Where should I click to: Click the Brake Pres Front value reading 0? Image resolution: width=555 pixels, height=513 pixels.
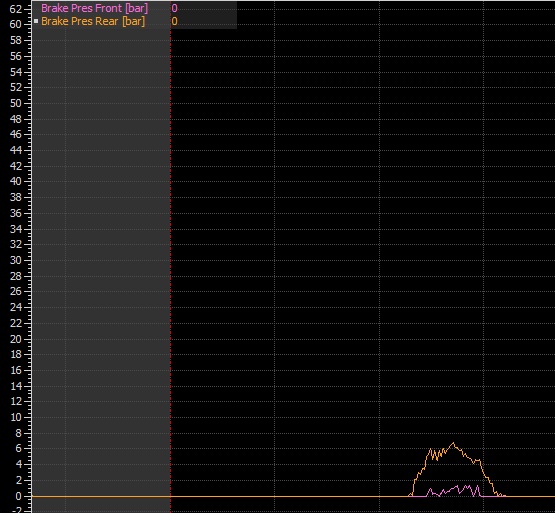click(174, 8)
